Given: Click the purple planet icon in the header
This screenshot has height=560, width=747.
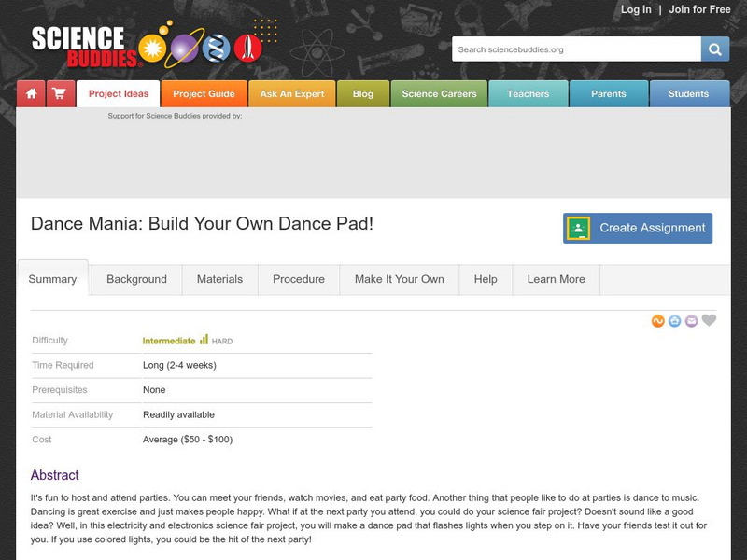Looking at the screenshot, I should pyautogui.click(x=182, y=49).
